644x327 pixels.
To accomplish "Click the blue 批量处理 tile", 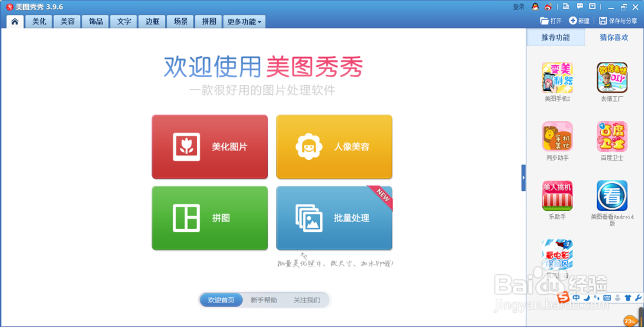I will point(334,218).
